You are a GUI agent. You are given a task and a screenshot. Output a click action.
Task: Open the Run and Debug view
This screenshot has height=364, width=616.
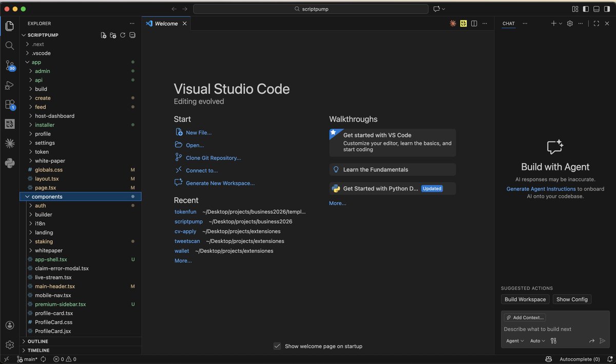(x=9, y=85)
